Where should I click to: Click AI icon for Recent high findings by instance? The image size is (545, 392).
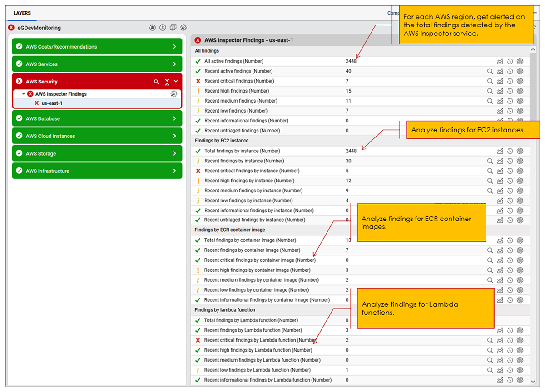(x=520, y=181)
